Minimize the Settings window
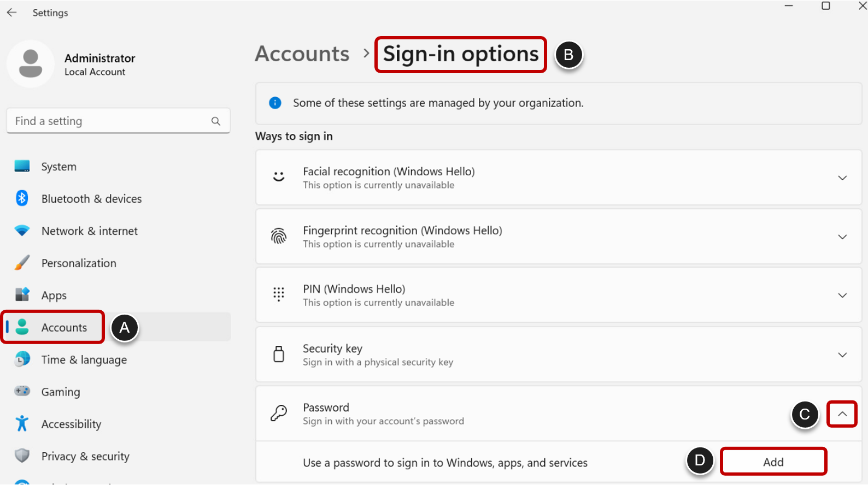 (x=789, y=6)
